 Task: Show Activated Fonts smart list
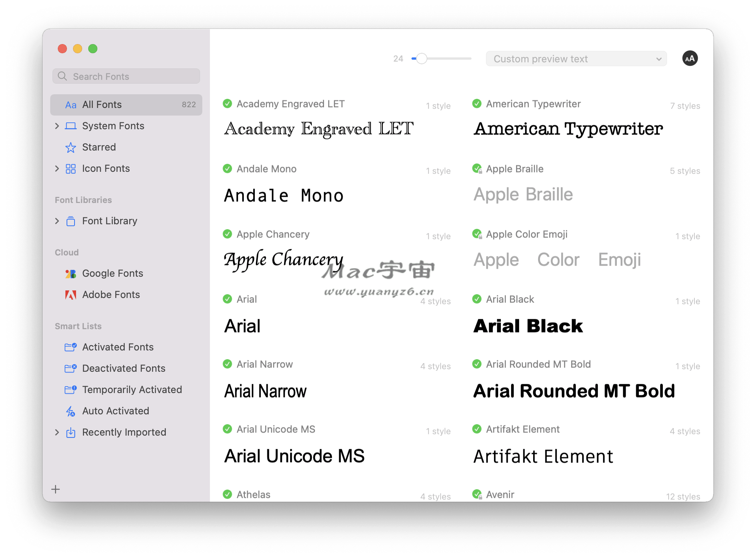pos(126,347)
